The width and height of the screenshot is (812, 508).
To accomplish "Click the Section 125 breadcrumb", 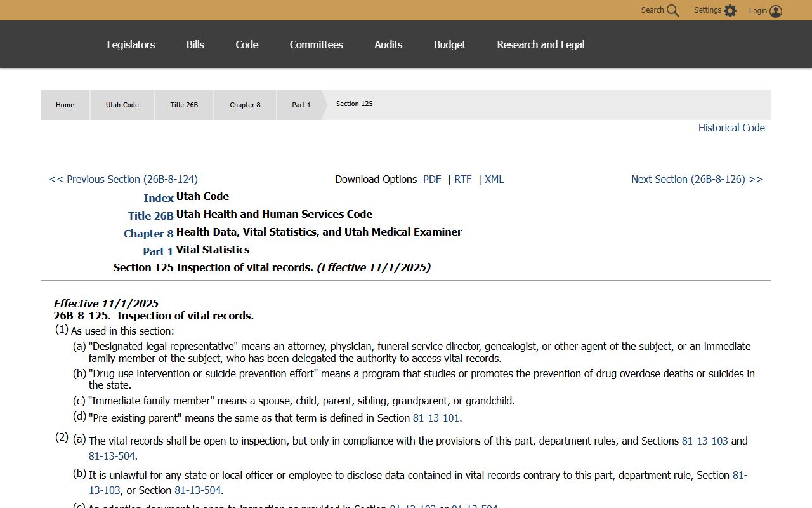I will pyautogui.click(x=355, y=104).
